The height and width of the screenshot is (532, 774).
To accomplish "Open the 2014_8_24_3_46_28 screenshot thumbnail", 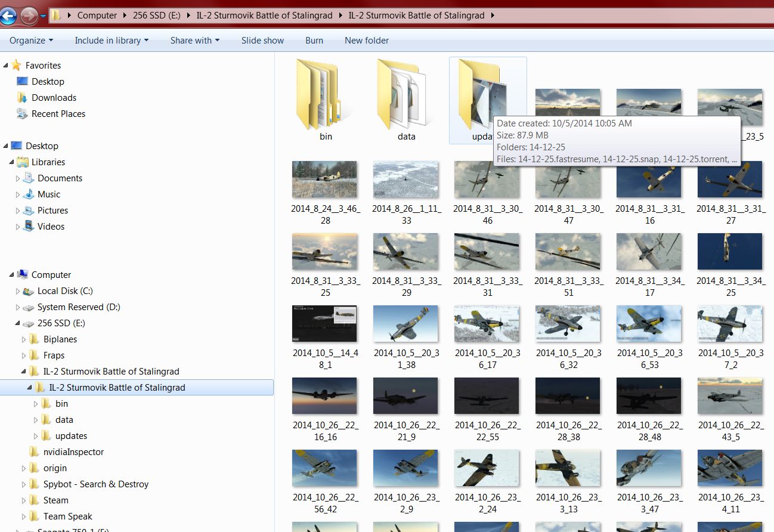I will pos(325,179).
